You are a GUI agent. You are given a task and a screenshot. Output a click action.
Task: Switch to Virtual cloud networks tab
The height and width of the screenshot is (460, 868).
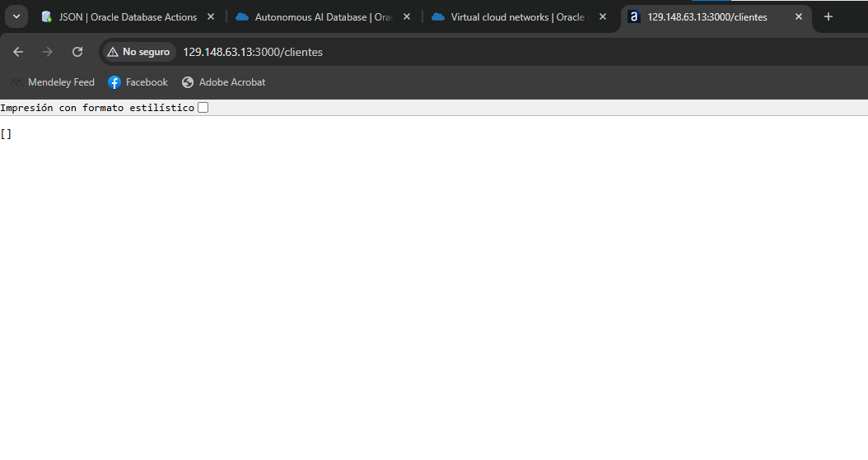(x=518, y=17)
